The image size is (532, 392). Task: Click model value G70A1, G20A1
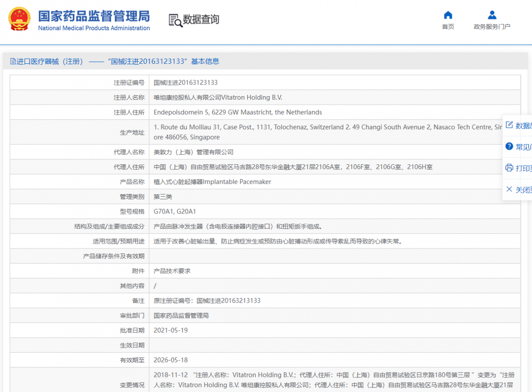(175, 211)
